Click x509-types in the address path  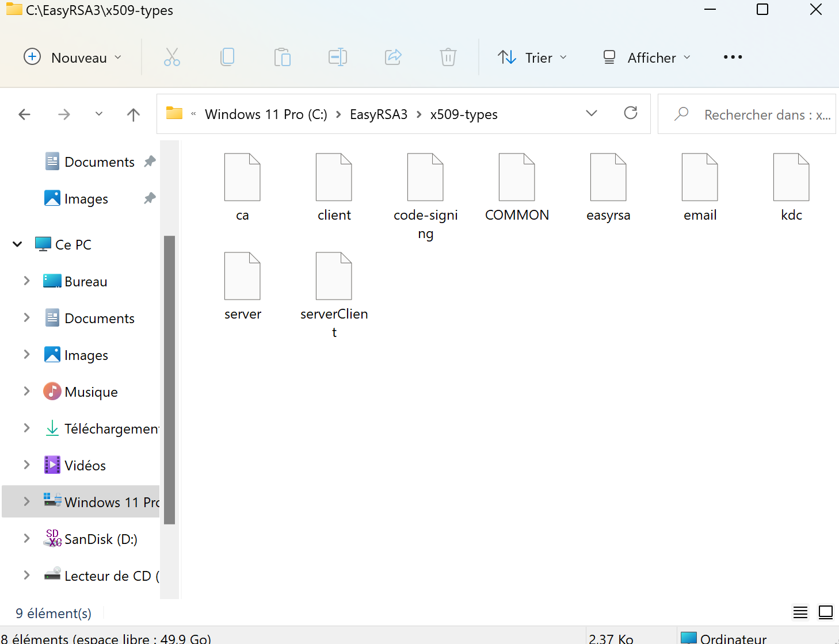(x=464, y=114)
